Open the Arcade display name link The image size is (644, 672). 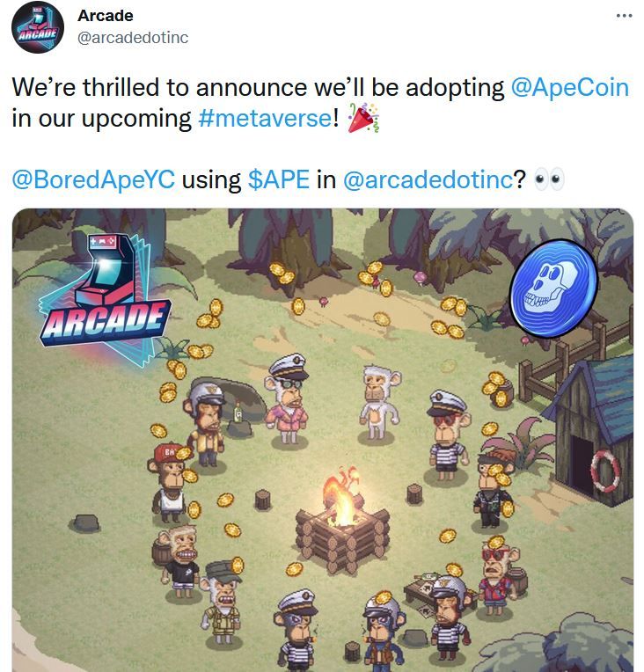coord(105,16)
